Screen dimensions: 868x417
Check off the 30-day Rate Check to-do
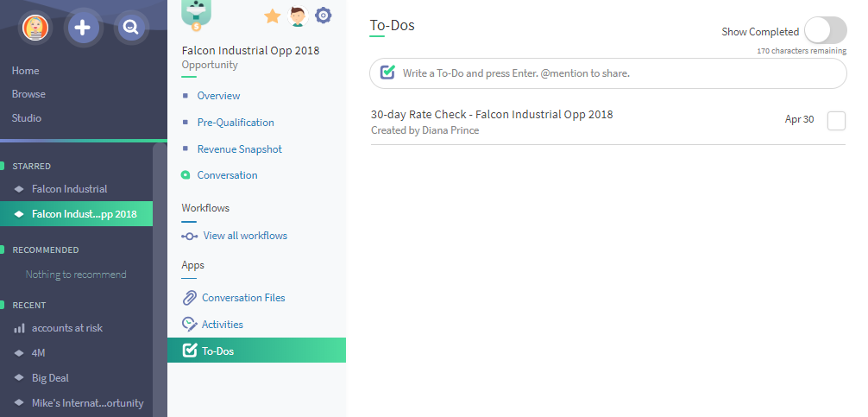pyautogui.click(x=836, y=121)
